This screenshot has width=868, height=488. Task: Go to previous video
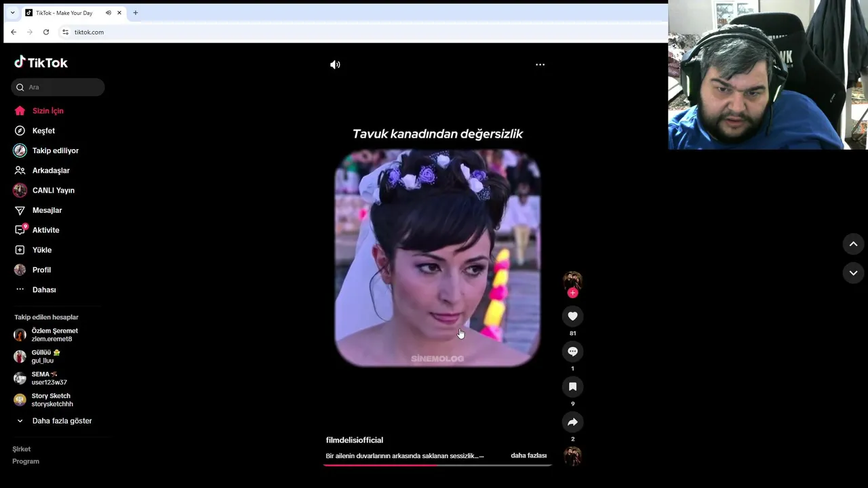(853, 244)
